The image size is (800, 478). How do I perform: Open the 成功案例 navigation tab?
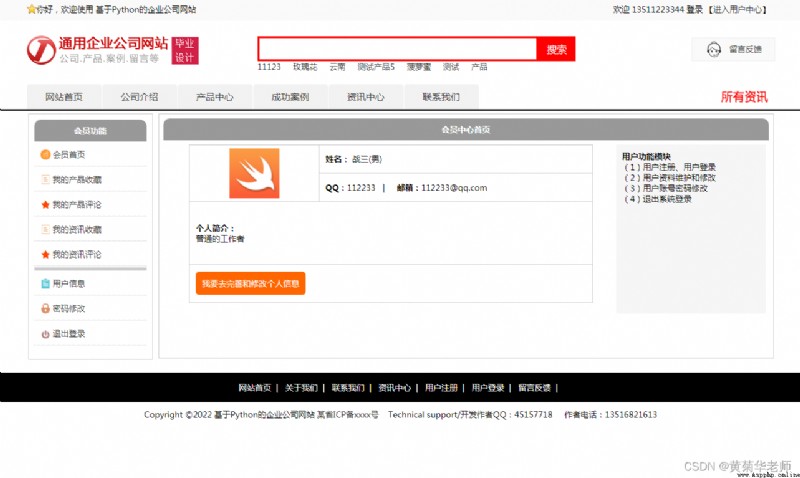point(290,97)
